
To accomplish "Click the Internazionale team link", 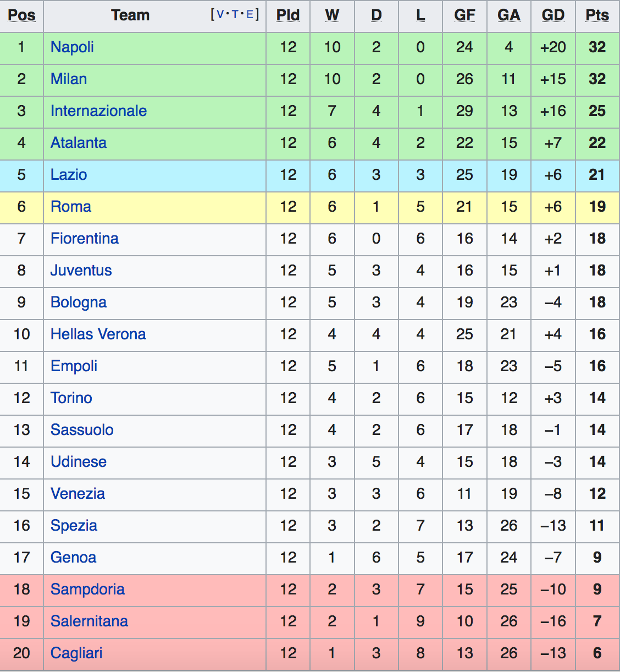I will point(98,111).
